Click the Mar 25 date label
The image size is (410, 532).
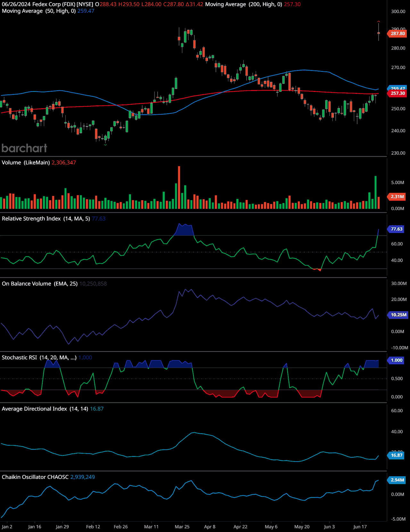(182, 527)
